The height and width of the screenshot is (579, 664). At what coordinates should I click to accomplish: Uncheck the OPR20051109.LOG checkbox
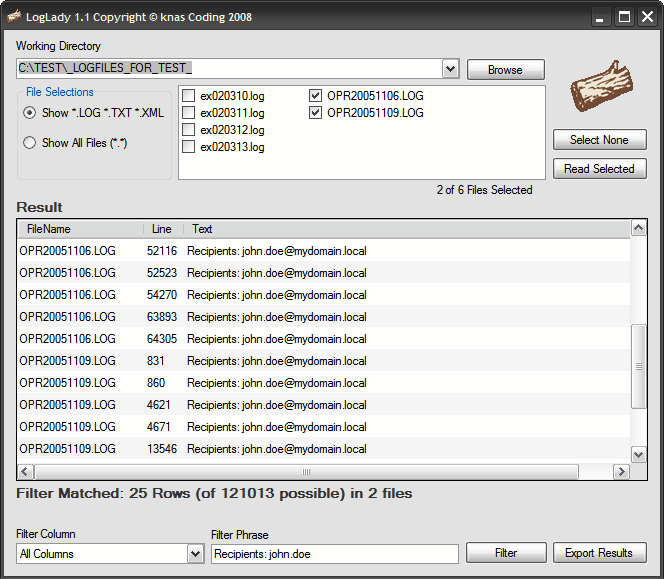[315, 113]
